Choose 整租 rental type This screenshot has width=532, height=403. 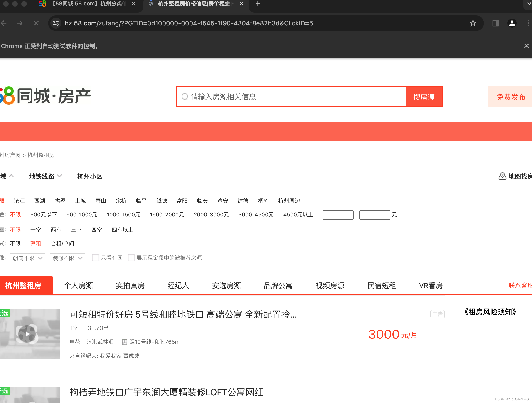(36, 244)
